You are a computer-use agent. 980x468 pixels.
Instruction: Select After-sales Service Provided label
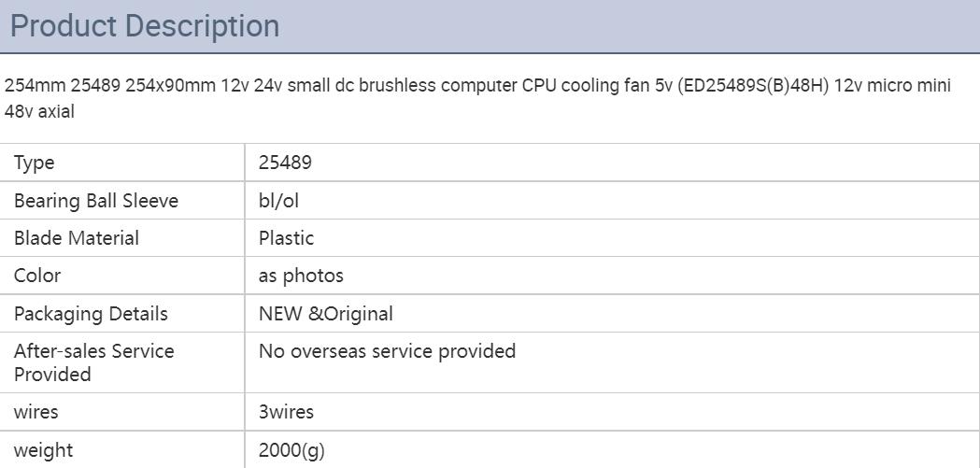pyautogui.click(x=93, y=362)
